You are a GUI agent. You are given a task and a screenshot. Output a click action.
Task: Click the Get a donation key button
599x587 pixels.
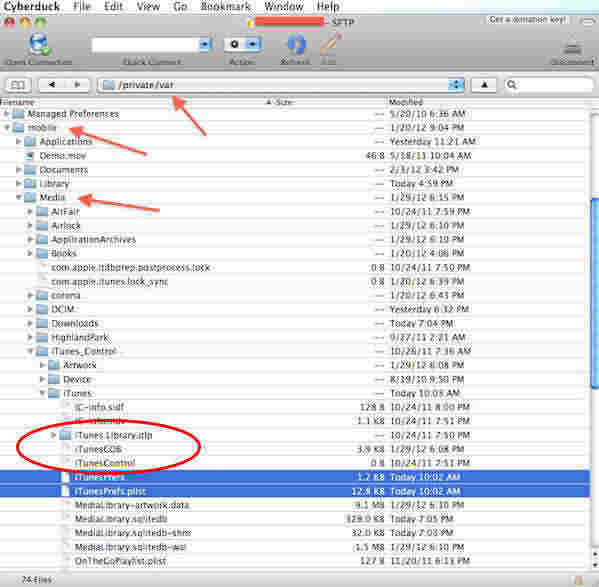tap(528, 19)
